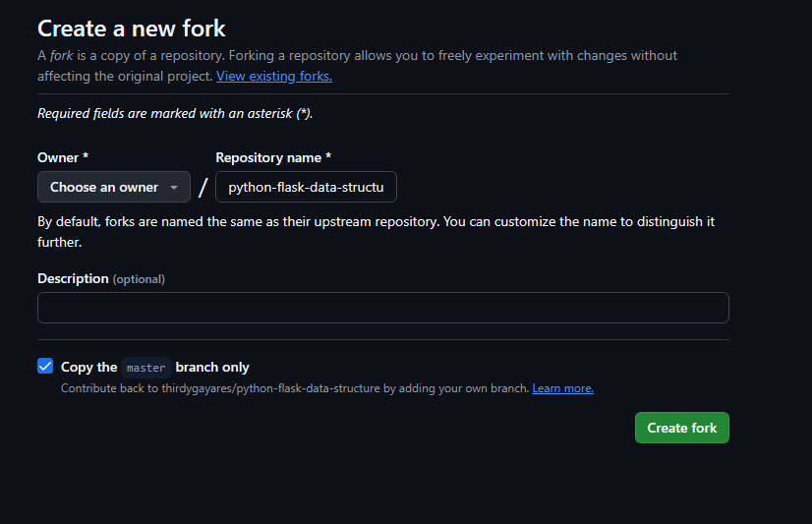Focus the Description text box
812x524 pixels.
click(x=383, y=308)
